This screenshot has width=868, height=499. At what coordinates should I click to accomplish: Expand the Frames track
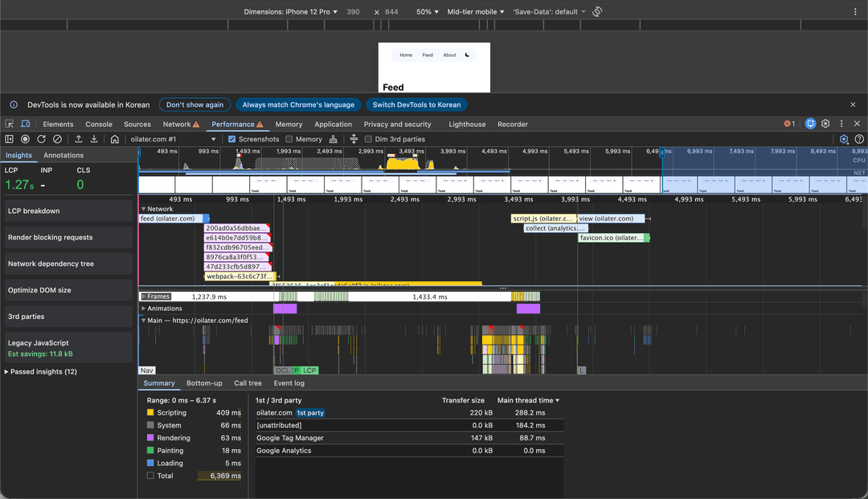(144, 297)
